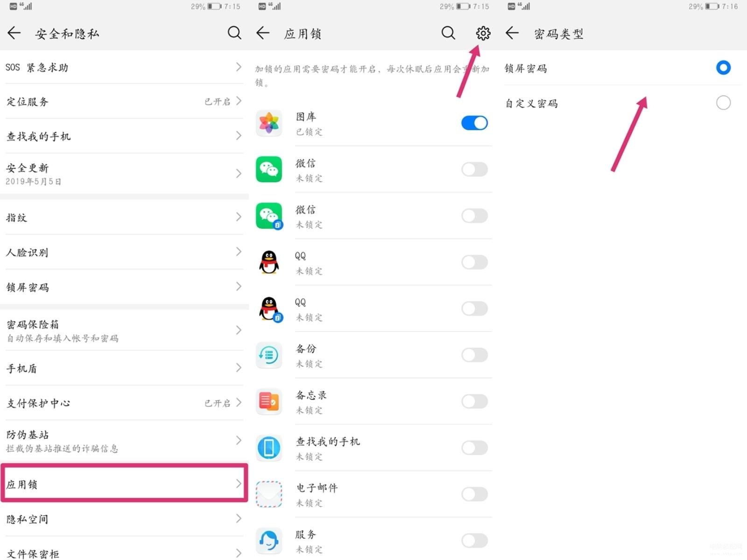Screen dimensions: 747x560
Task: Tap the 备忘录 notes app icon
Action: [x=269, y=401]
